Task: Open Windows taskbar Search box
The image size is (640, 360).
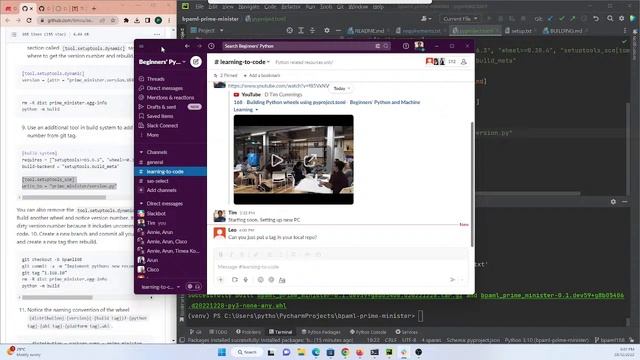Action: click(x=246, y=352)
